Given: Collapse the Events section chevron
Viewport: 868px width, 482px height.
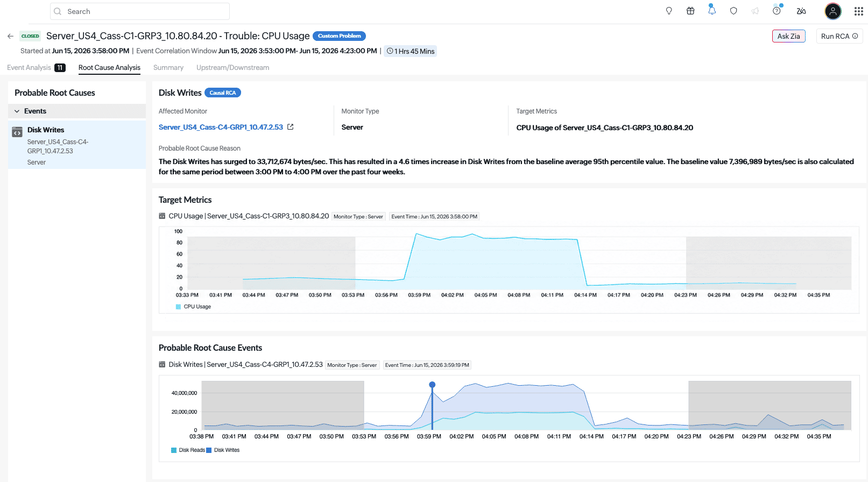Looking at the screenshot, I should coord(17,111).
